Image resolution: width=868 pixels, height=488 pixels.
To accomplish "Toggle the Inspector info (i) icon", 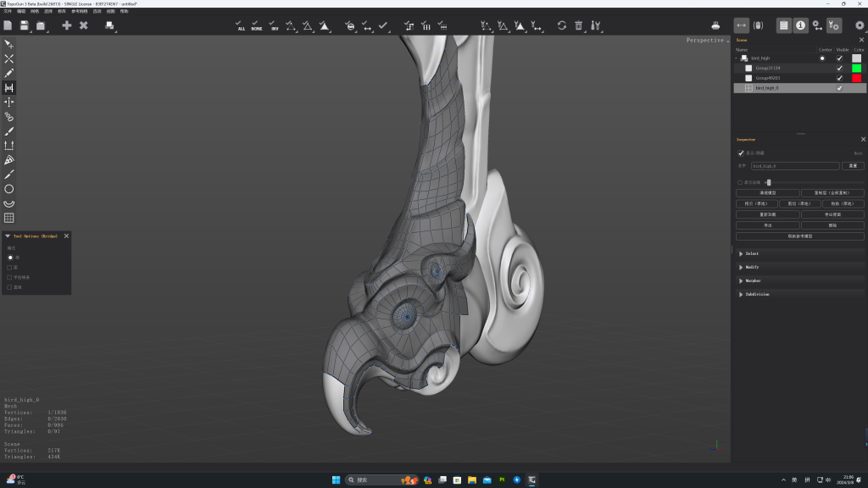I will 800,25.
